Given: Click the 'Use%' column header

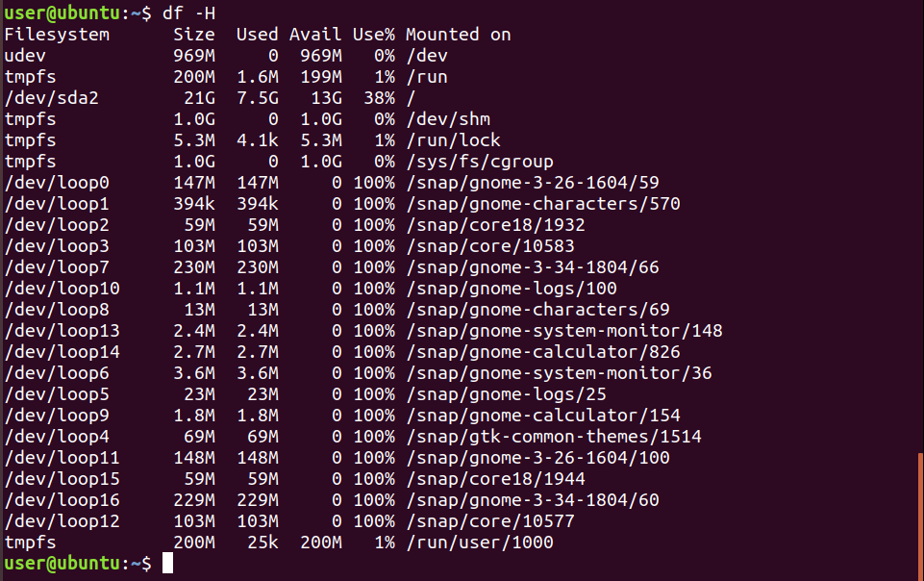Looking at the screenshot, I should (x=374, y=35).
